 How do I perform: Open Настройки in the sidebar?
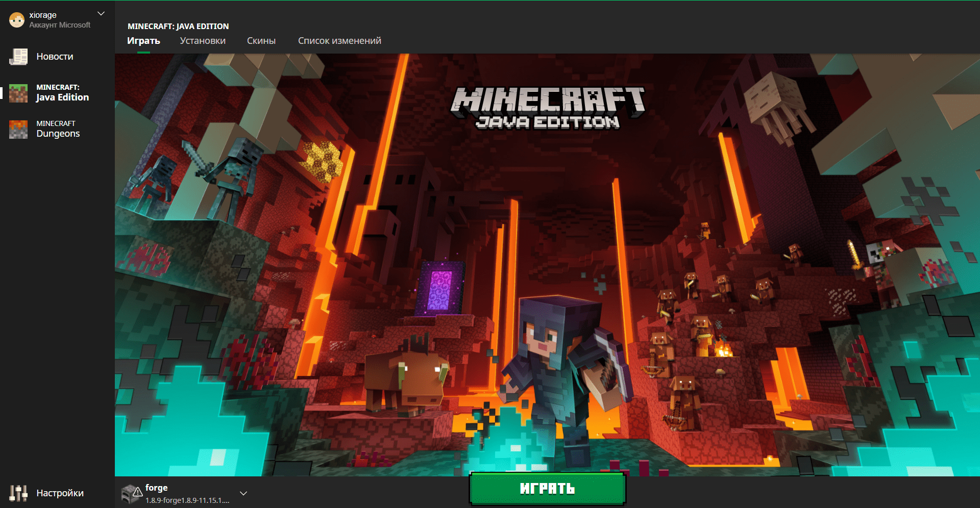pyautogui.click(x=60, y=493)
